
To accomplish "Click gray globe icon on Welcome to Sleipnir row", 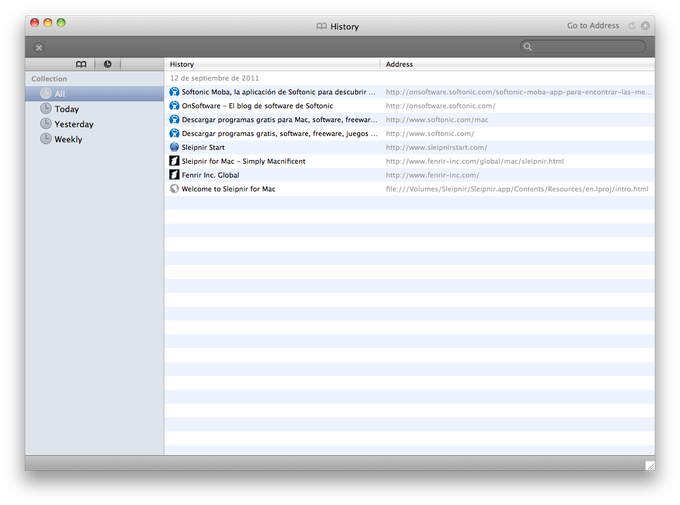I will (174, 189).
